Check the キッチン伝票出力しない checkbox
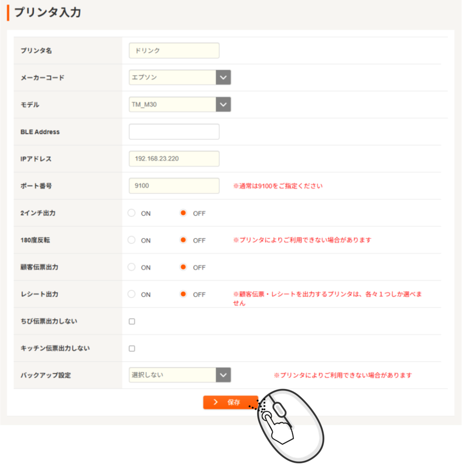 tap(132, 348)
